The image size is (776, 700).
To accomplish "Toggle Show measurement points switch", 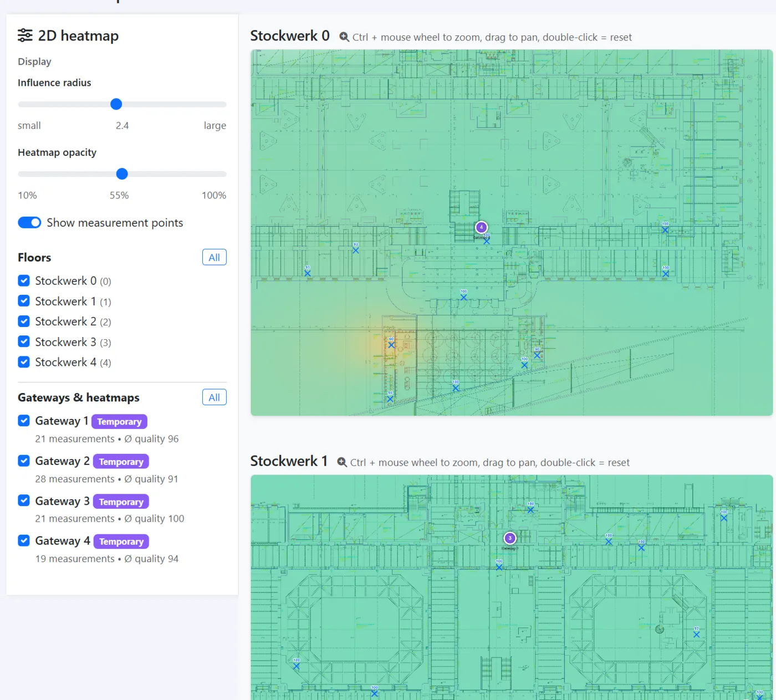I will point(29,222).
